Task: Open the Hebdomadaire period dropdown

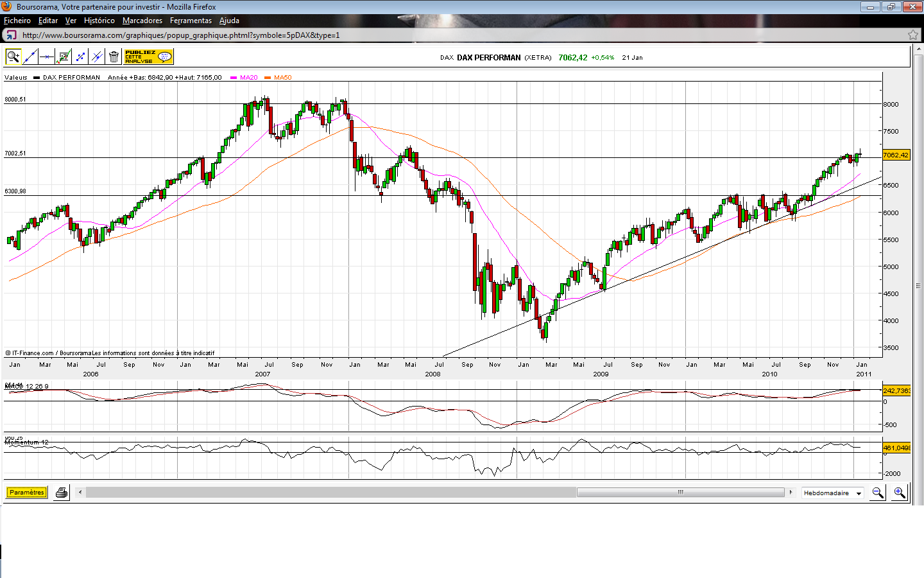Action: pyautogui.click(x=832, y=493)
